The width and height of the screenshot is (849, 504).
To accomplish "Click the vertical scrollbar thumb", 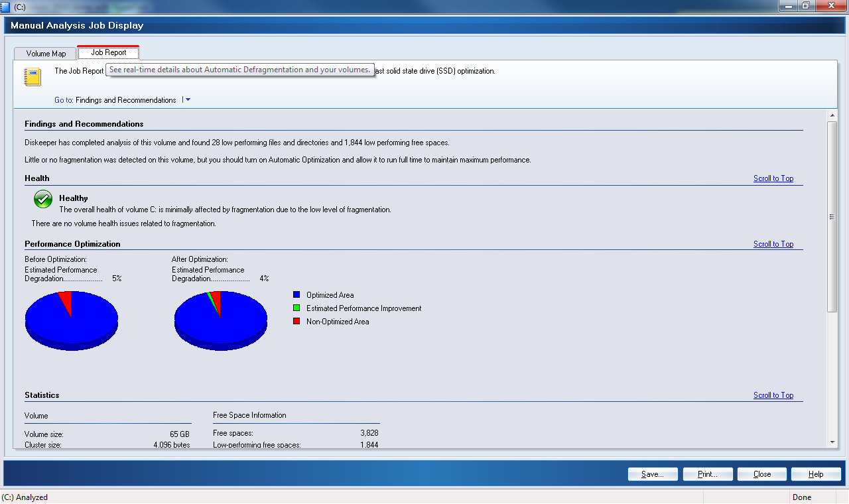I will [x=832, y=217].
